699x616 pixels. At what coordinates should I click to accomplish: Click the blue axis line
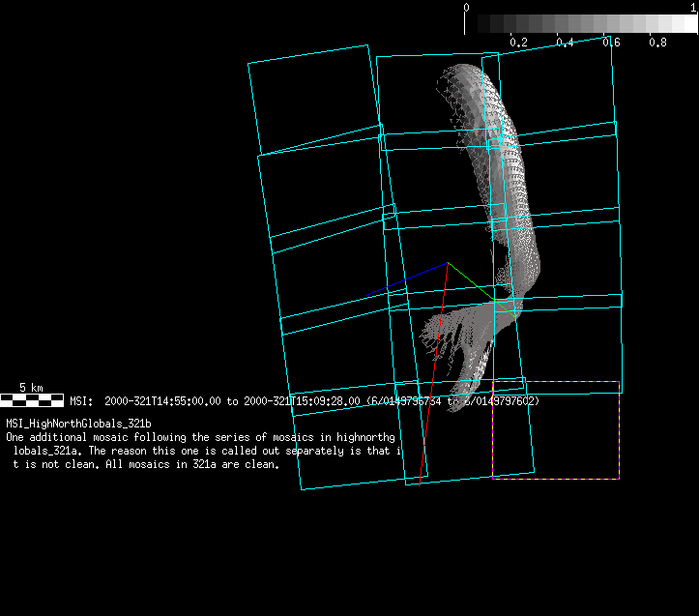click(x=406, y=279)
